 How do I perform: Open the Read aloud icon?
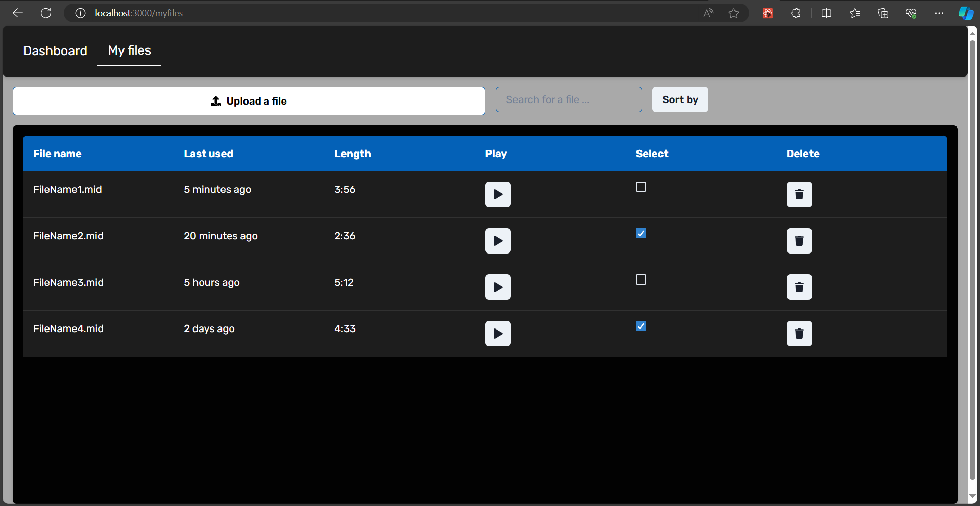pyautogui.click(x=708, y=13)
